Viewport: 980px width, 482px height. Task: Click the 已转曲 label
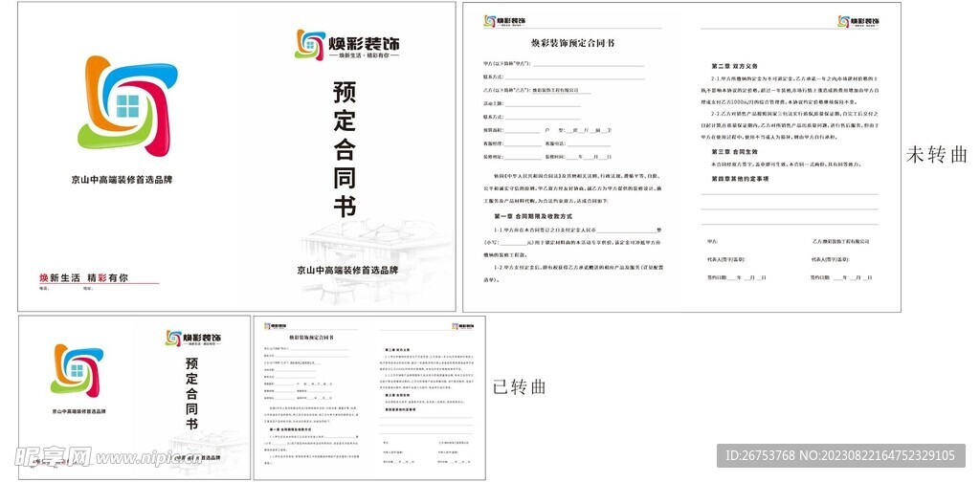[520, 386]
